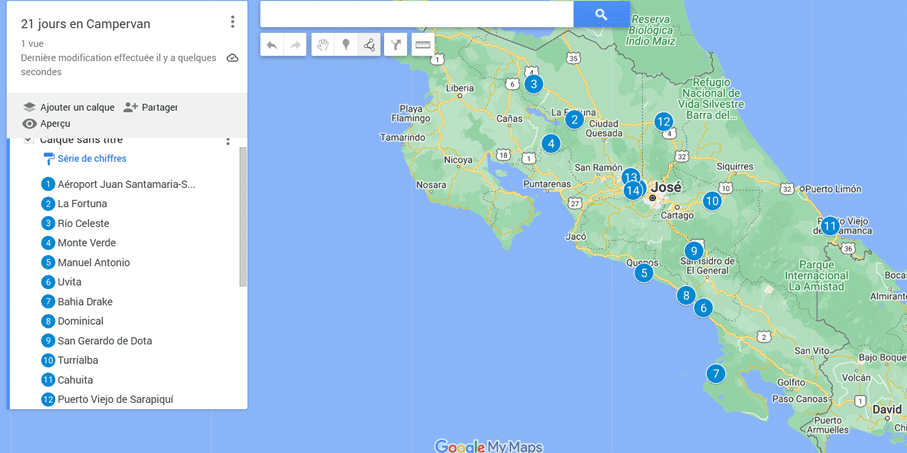Image resolution: width=907 pixels, height=453 pixels.
Task: Click Ajouter un calque
Action: (69, 108)
